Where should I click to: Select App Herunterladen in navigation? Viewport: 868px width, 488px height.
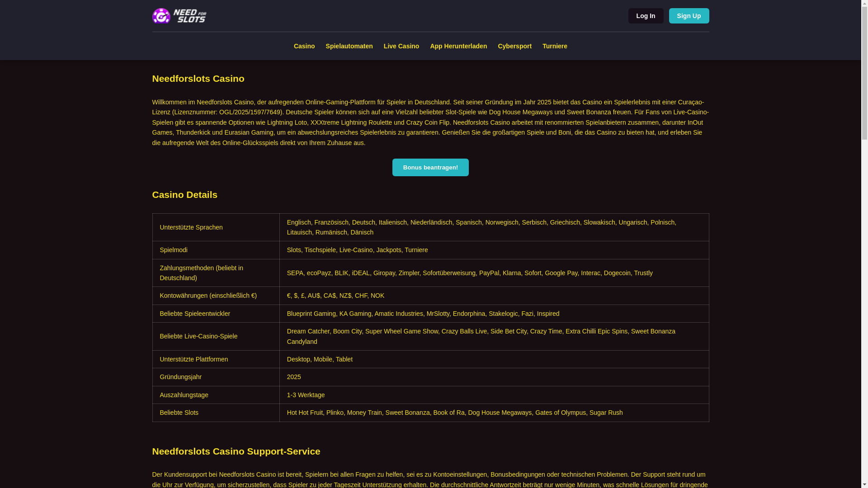(x=458, y=46)
